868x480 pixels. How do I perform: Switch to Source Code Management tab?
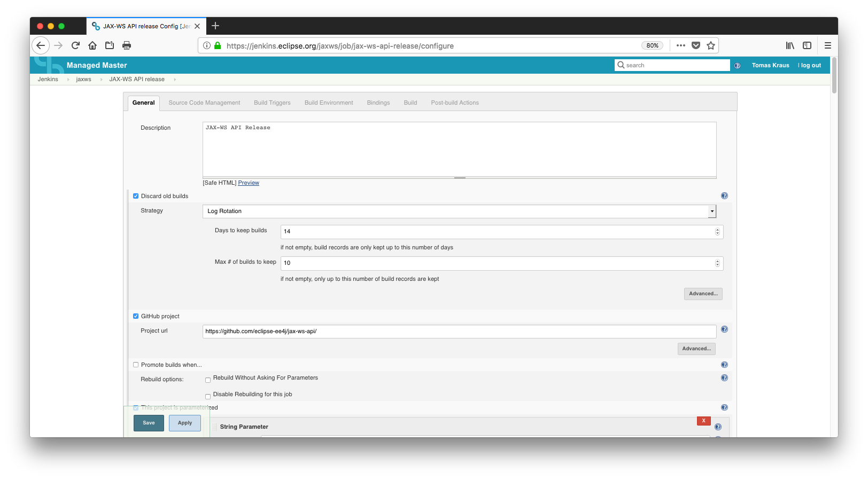pos(204,103)
